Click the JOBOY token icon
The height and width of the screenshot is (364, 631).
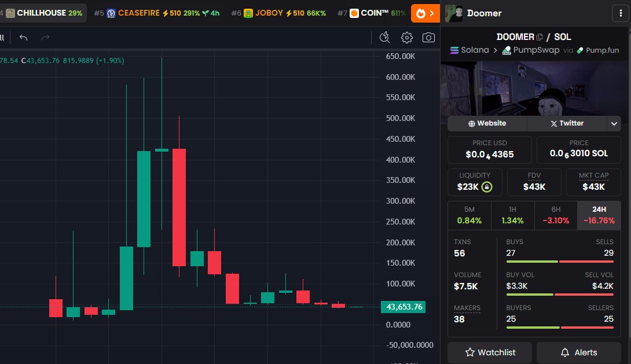point(248,13)
